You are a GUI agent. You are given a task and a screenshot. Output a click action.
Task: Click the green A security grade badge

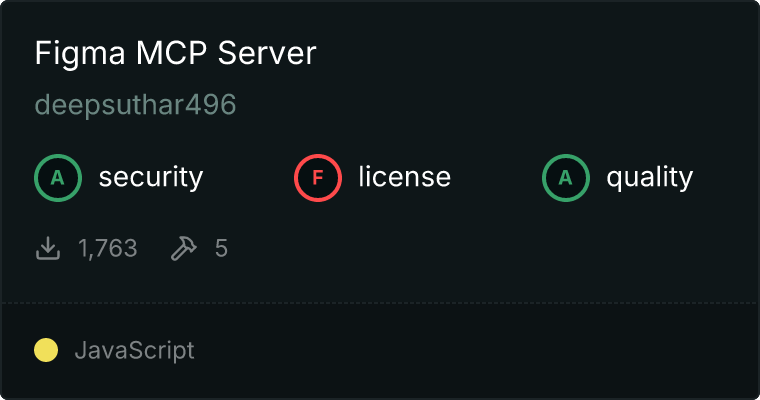(58, 178)
